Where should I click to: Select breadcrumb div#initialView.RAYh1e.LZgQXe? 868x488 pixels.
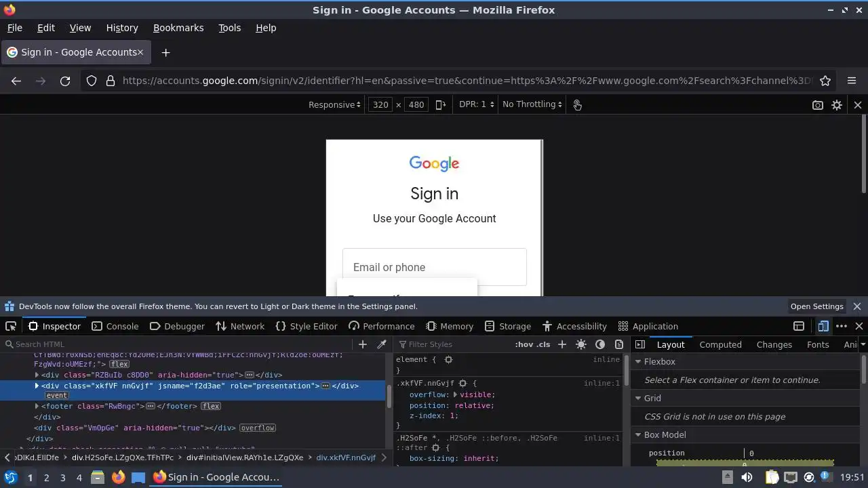tap(245, 457)
